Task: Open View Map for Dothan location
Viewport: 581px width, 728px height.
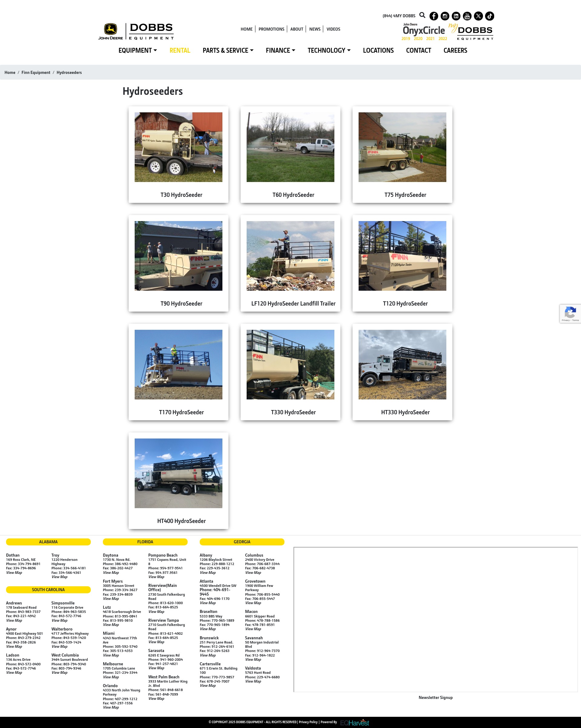Action: (x=14, y=573)
